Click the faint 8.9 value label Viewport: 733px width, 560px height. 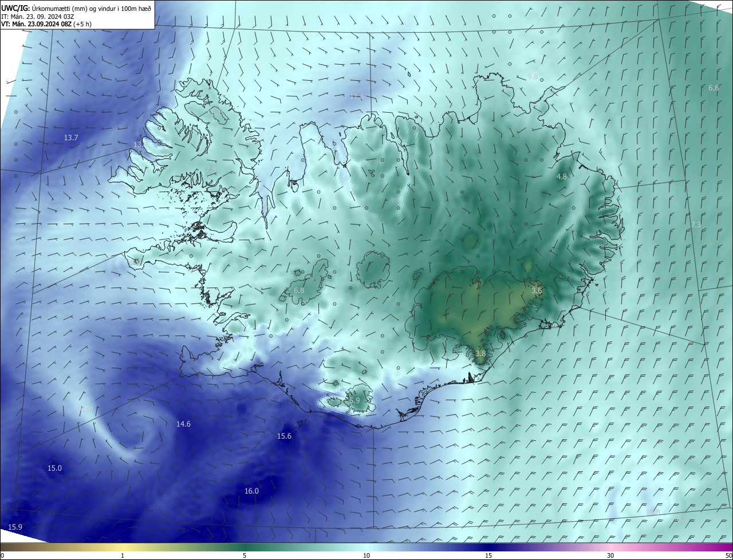point(555,501)
